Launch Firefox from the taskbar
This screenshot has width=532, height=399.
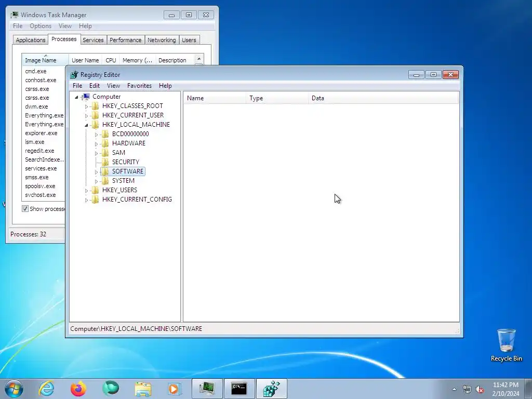click(78, 389)
